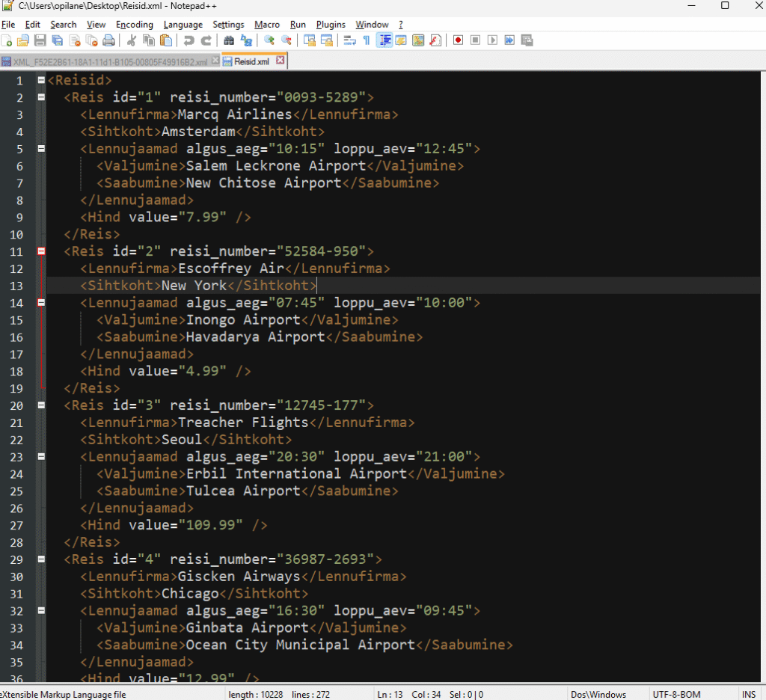The height and width of the screenshot is (700, 766).
Task: Open the Plugins menu
Action: point(331,25)
